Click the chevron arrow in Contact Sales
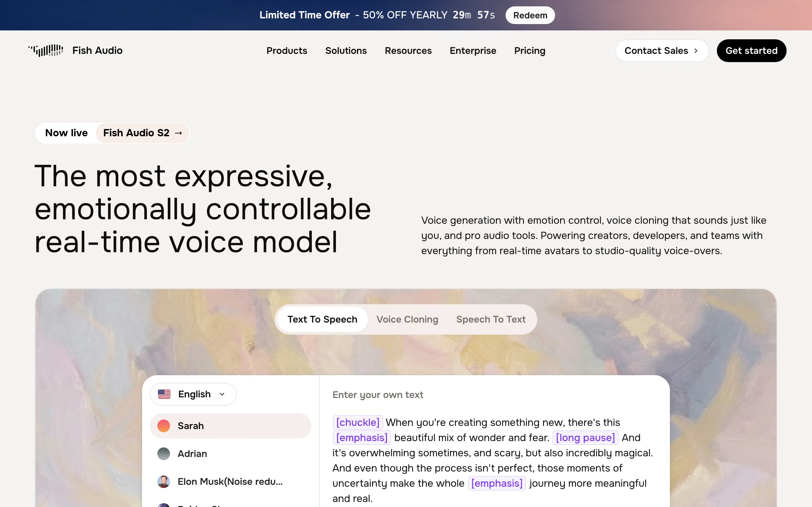The width and height of the screenshot is (812, 507). (696, 51)
